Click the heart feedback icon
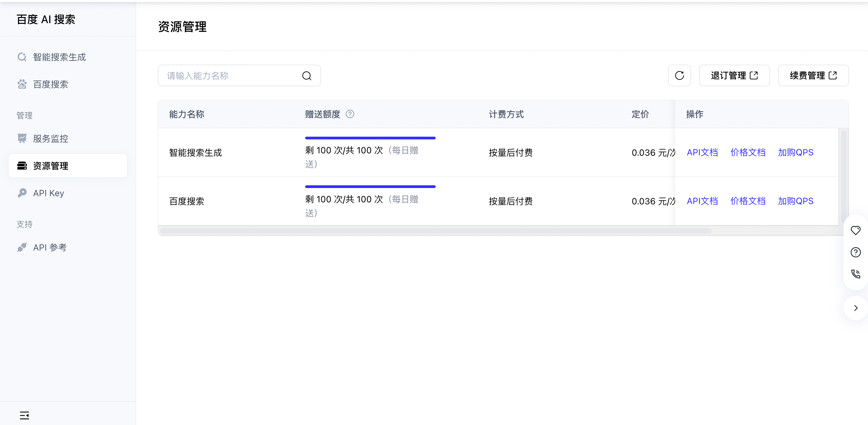Screen dimensions: 868x425 click(855, 230)
